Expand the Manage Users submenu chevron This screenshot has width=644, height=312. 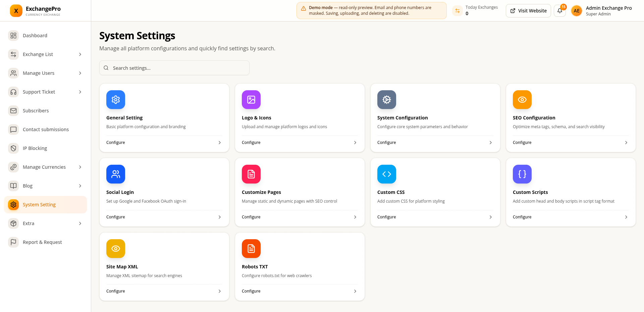tap(80, 73)
